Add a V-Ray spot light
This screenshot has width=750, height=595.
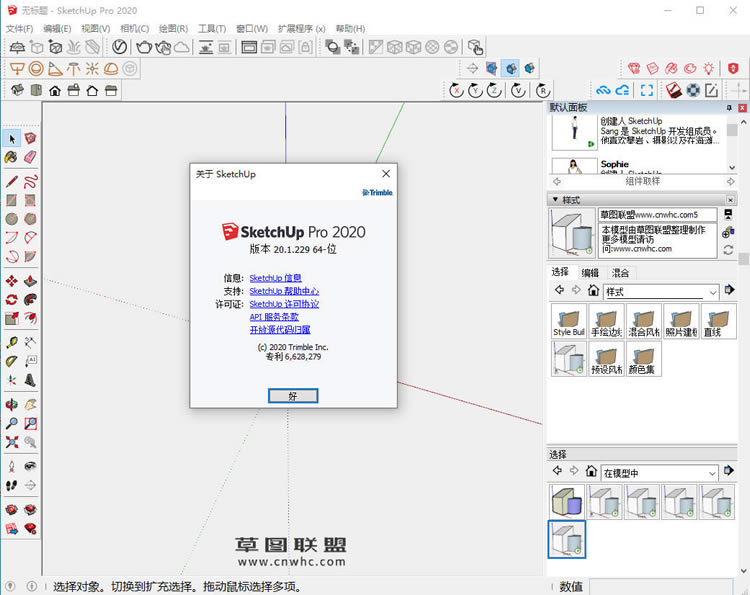pos(55,69)
